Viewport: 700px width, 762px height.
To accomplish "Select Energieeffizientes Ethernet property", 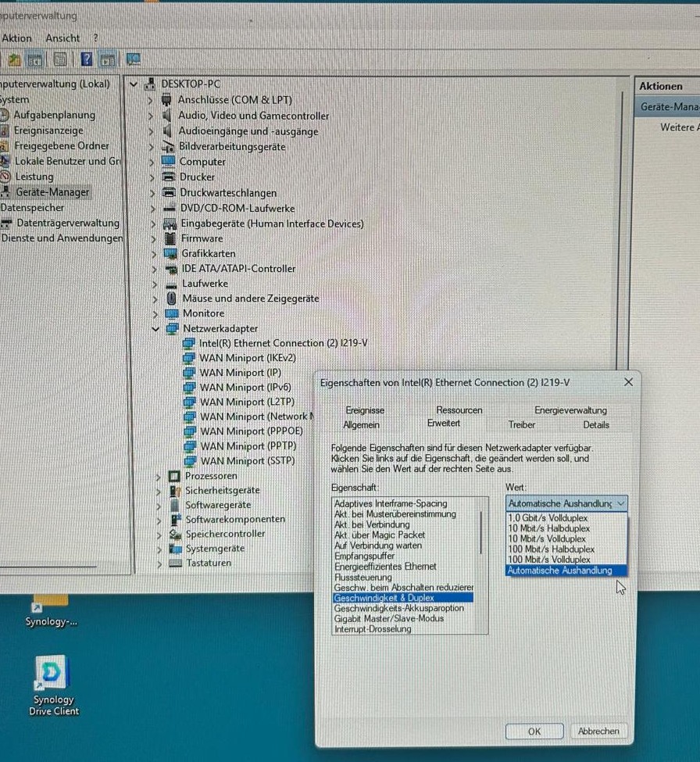I will 403,567.
